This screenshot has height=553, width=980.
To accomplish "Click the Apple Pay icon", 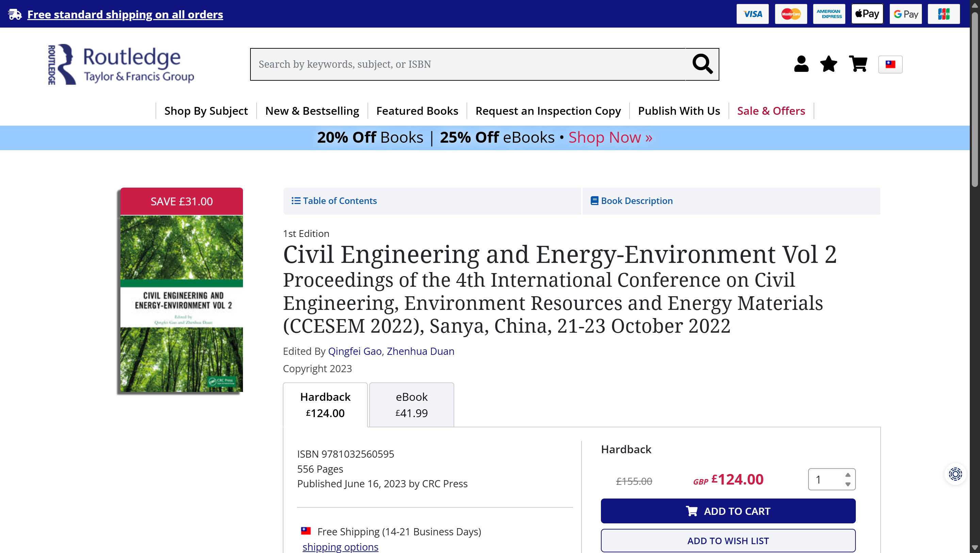I will (x=867, y=14).
